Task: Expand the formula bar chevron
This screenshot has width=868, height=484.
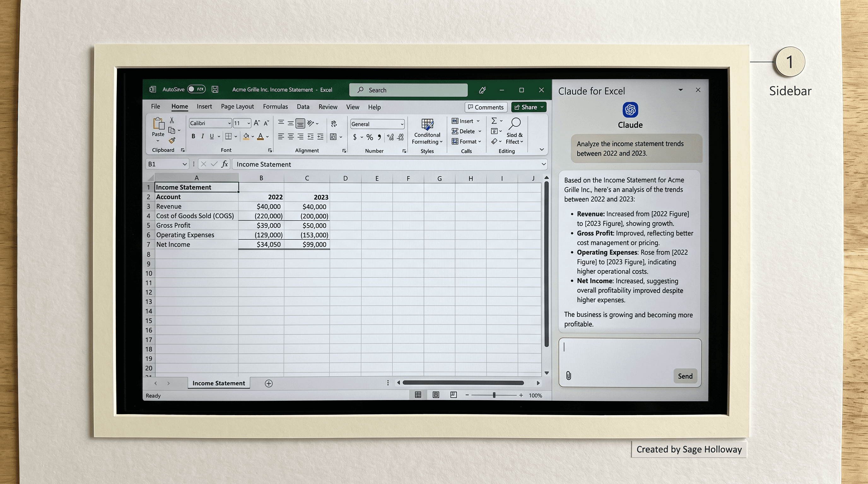Action: [543, 164]
